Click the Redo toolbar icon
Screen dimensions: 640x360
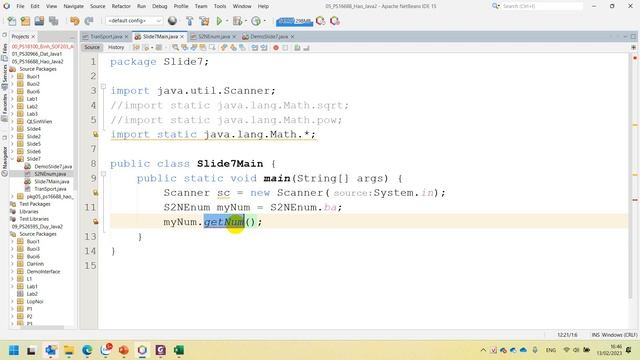(89, 21)
